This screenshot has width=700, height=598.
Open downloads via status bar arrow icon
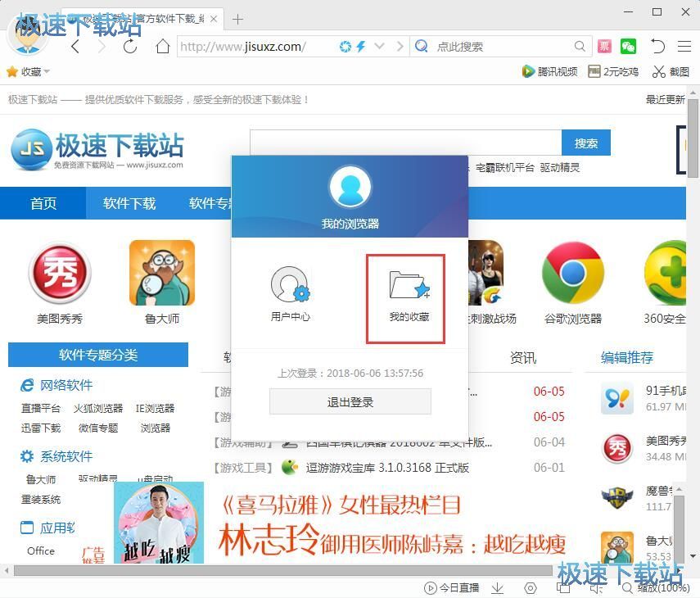(497, 587)
